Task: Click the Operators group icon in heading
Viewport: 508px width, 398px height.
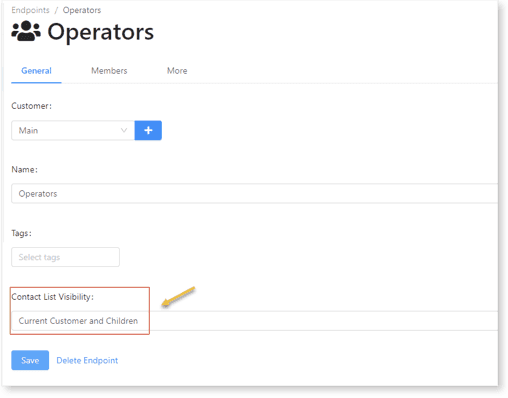Action: click(x=26, y=31)
